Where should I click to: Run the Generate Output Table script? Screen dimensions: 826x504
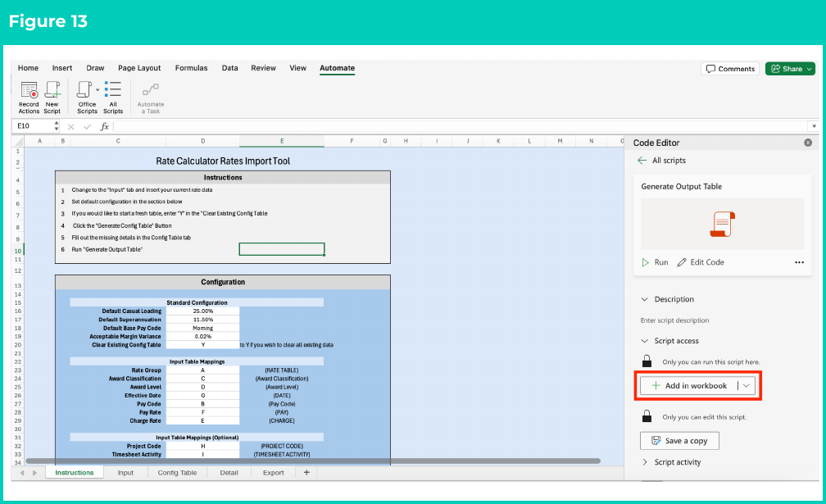pos(655,262)
